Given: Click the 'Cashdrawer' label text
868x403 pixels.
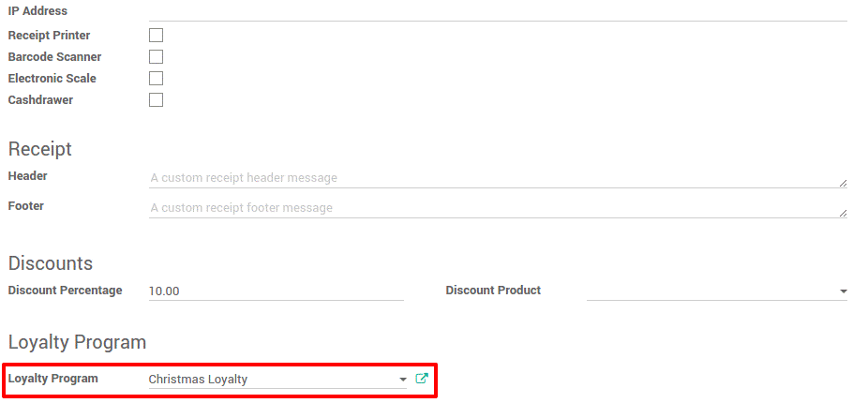Looking at the screenshot, I should click(x=40, y=100).
